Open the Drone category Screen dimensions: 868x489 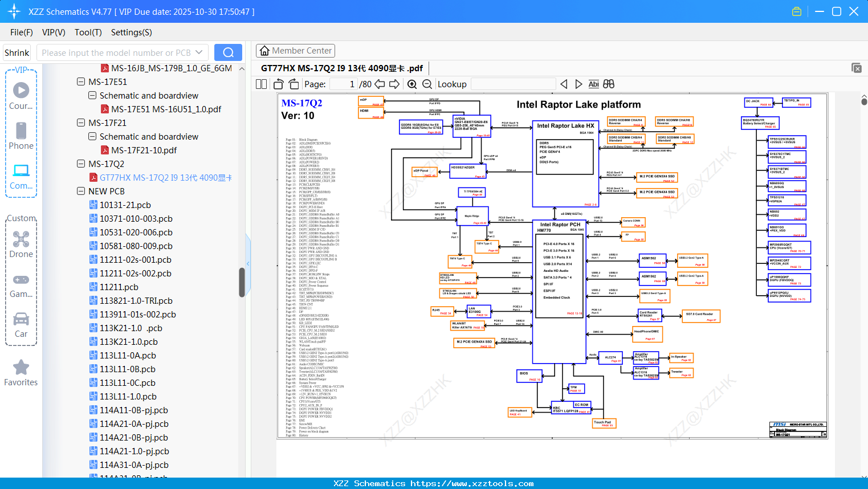click(x=21, y=244)
